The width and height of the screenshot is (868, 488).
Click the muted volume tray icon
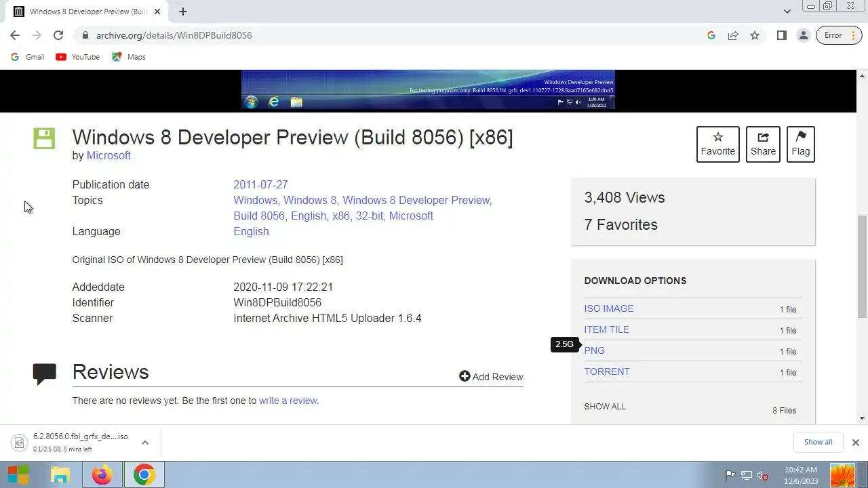763,476
